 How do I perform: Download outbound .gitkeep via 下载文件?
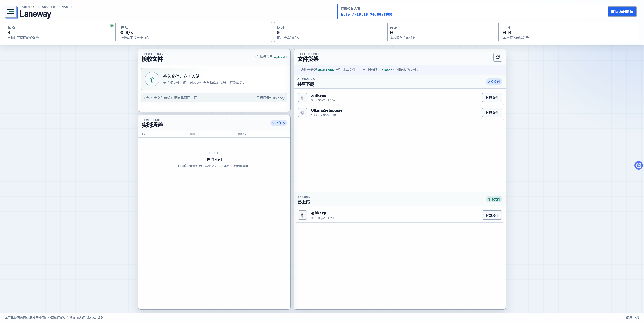pyautogui.click(x=492, y=97)
